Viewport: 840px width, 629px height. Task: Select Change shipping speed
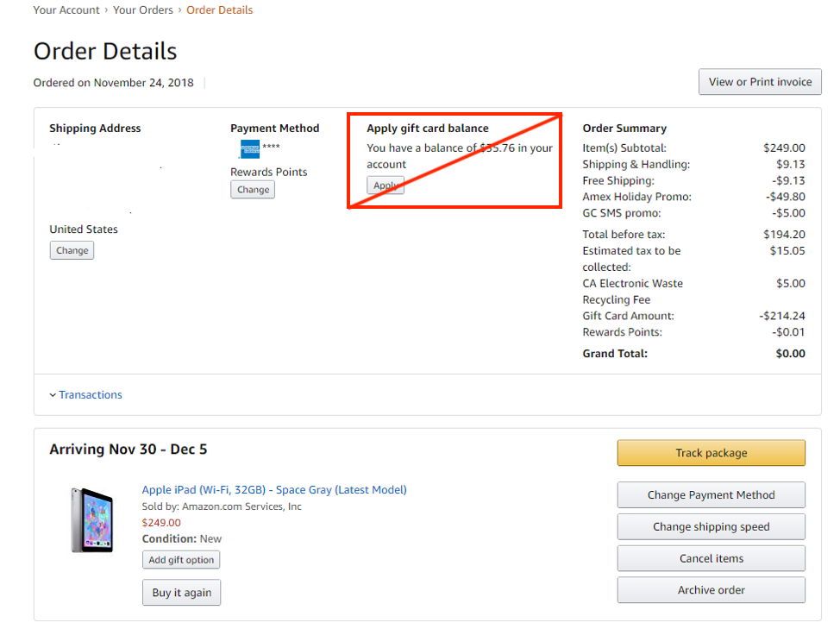(x=711, y=526)
